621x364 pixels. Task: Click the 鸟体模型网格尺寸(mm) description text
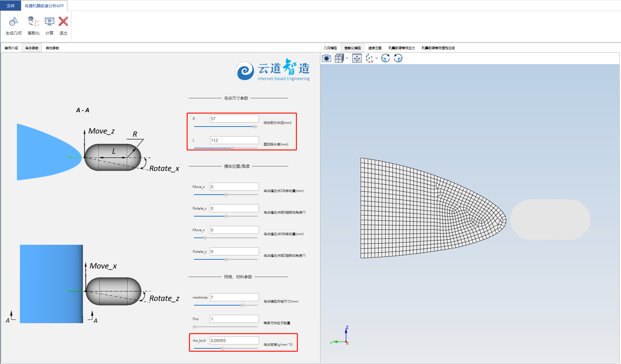point(281,302)
